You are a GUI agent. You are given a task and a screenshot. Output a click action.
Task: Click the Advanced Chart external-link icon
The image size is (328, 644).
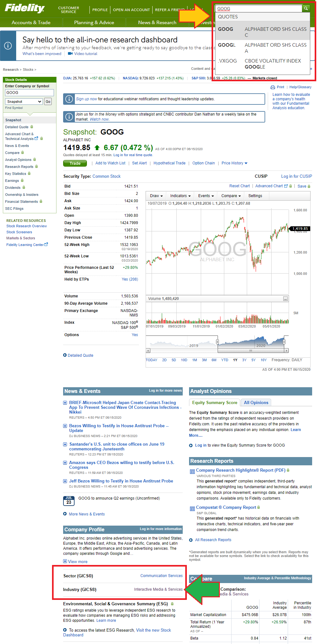point(286,186)
